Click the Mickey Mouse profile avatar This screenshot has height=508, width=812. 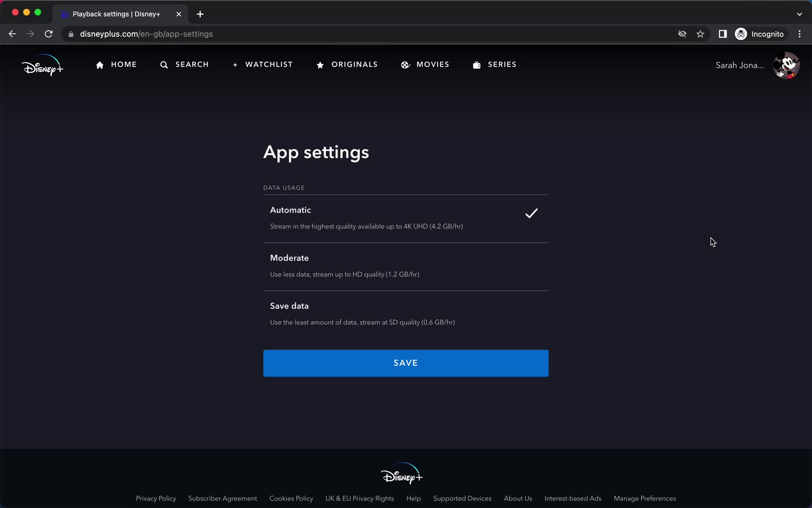click(786, 65)
